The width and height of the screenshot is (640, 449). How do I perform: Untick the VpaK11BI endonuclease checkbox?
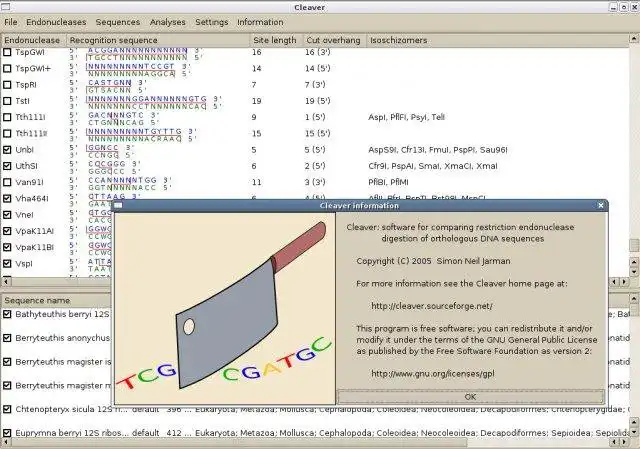coord(7,247)
